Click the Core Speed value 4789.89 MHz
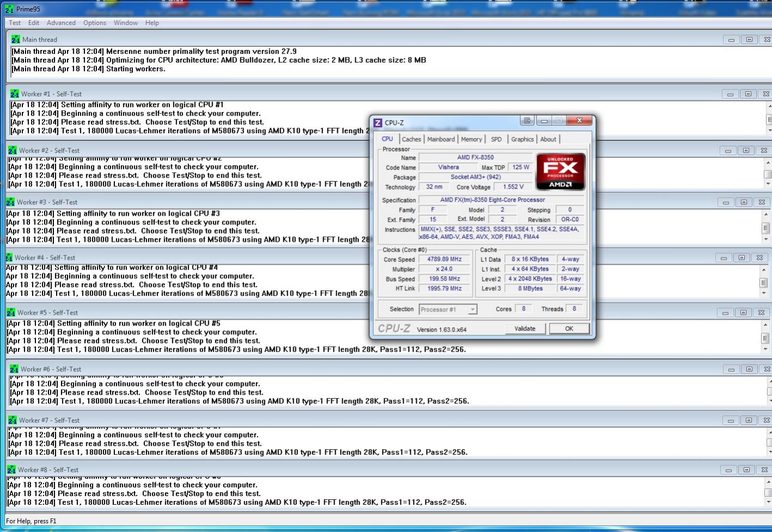The height and width of the screenshot is (532, 772). (x=444, y=259)
